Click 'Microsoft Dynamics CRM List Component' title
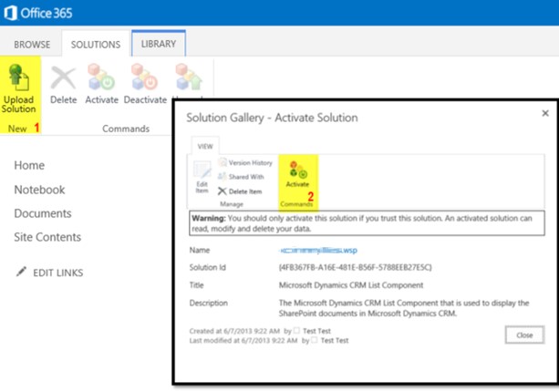 pos(351,285)
